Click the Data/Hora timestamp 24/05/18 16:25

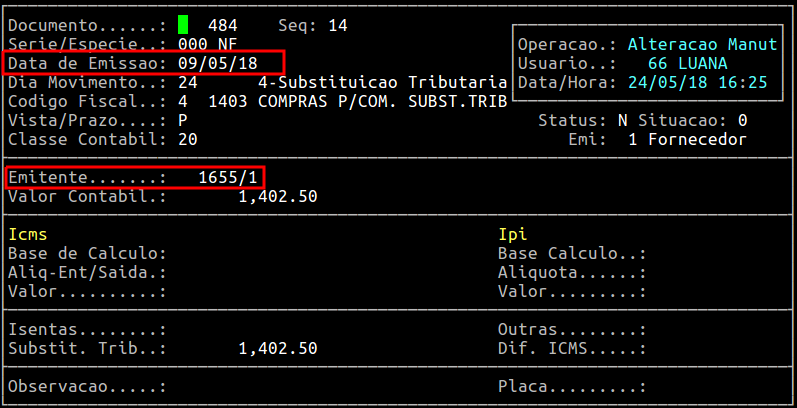pos(697,82)
